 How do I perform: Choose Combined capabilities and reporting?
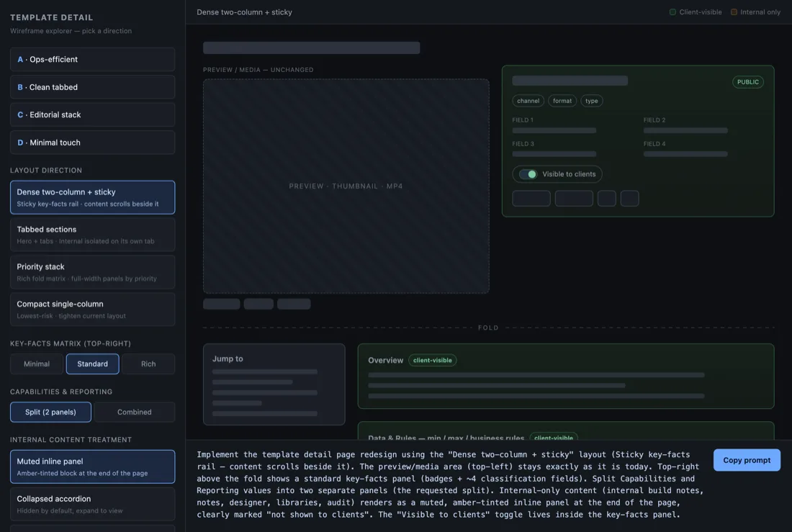tap(135, 412)
